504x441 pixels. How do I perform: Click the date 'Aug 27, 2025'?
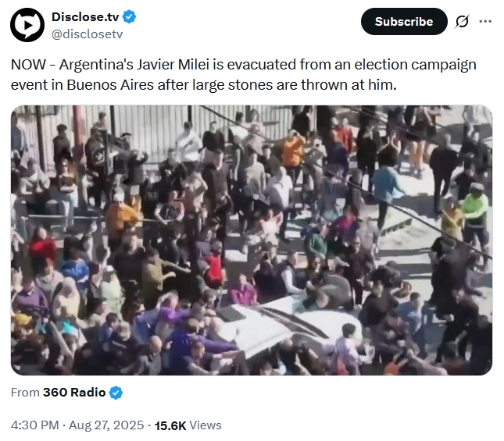click(x=106, y=425)
